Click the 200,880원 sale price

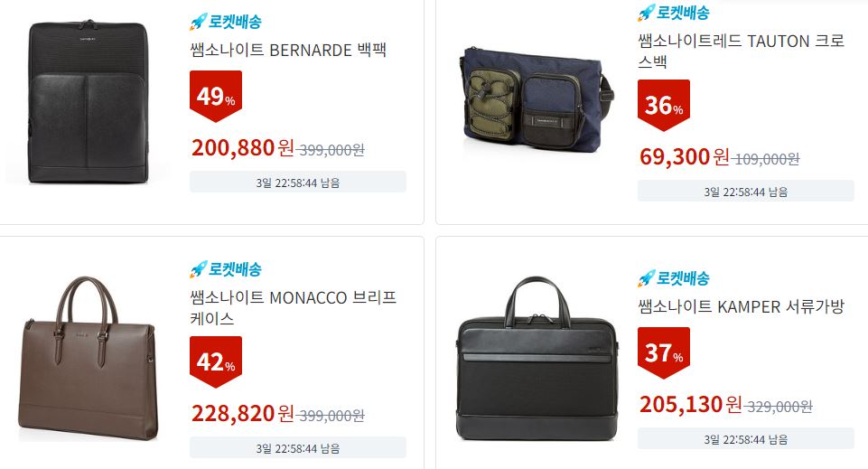click(242, 148)
